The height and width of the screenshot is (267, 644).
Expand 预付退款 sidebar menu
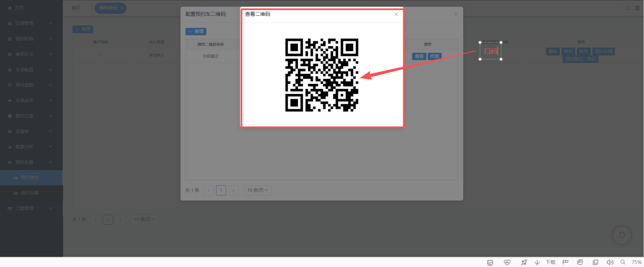32,85
